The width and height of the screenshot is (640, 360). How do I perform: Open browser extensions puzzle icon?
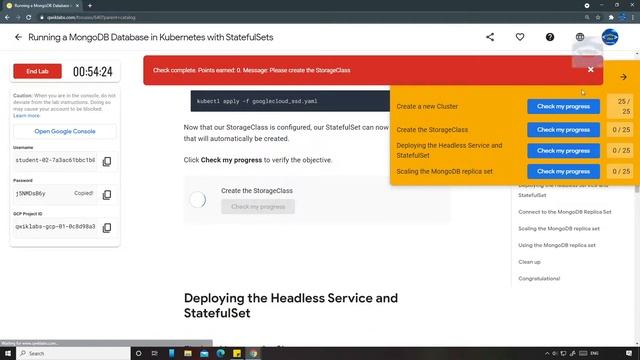point(611,18)
